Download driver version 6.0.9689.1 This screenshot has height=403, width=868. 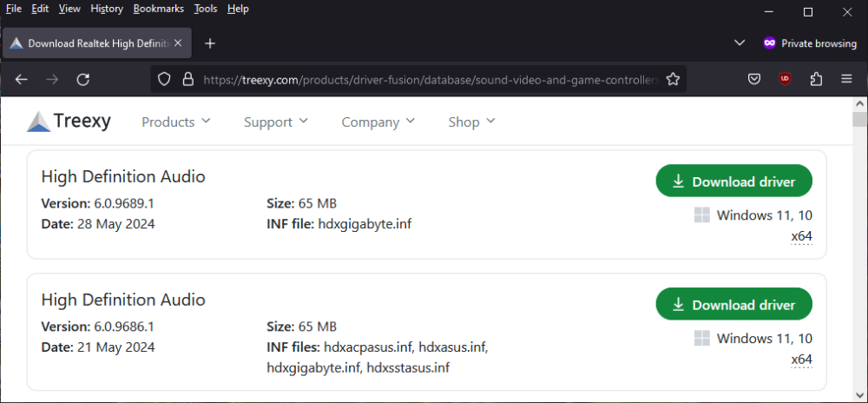733,182
